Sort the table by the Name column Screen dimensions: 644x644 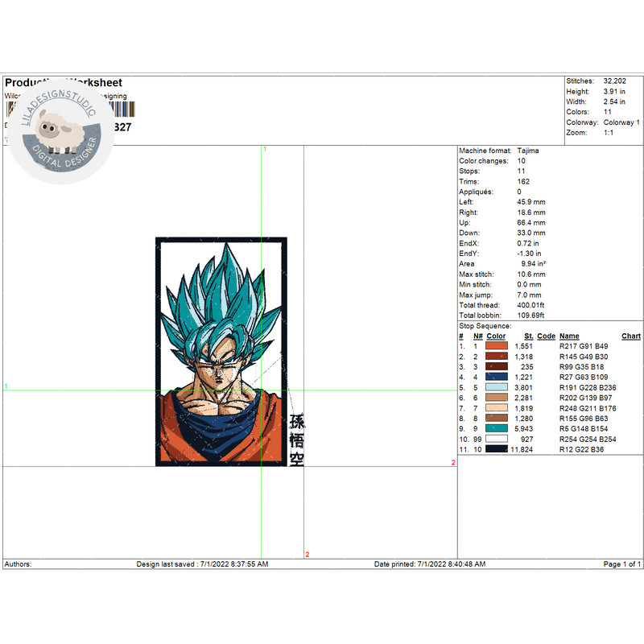click(568, 336)
